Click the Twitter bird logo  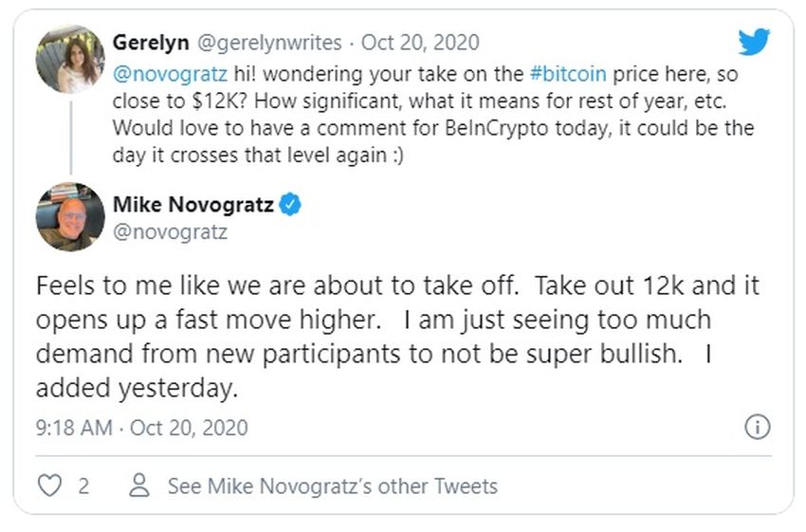click(x=754, y=43)
